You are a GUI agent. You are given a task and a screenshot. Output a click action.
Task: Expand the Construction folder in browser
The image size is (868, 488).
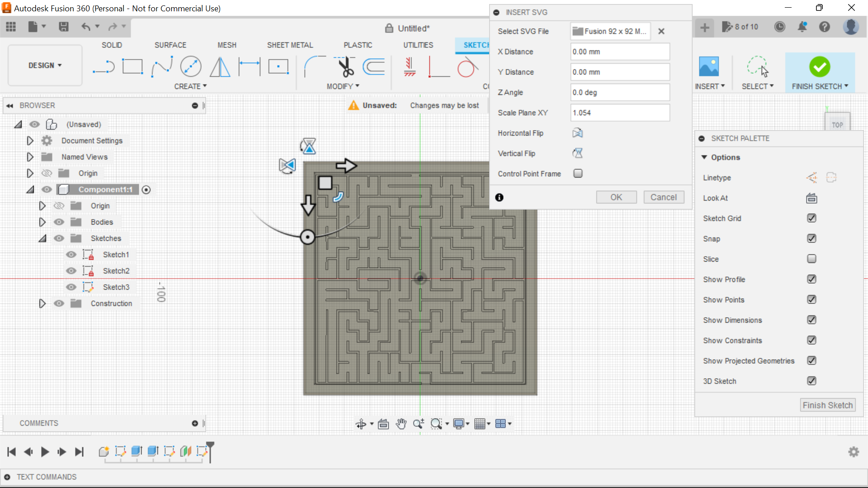click(42, 303)
